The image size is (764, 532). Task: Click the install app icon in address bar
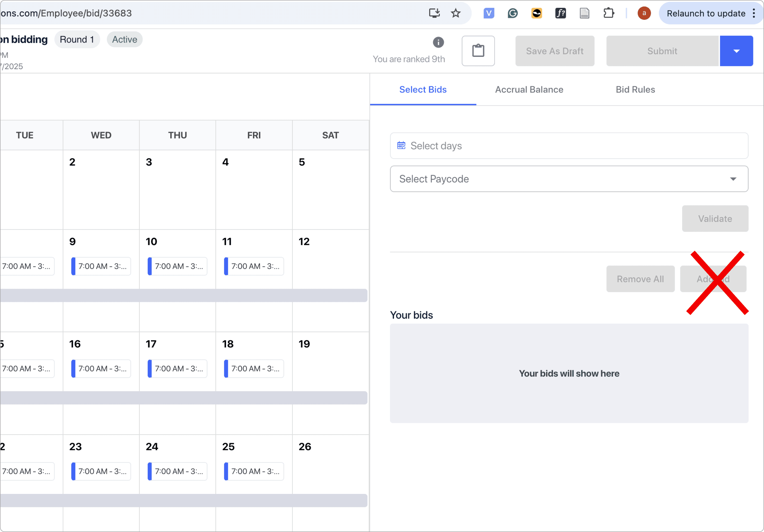click(x=434, y=13)
